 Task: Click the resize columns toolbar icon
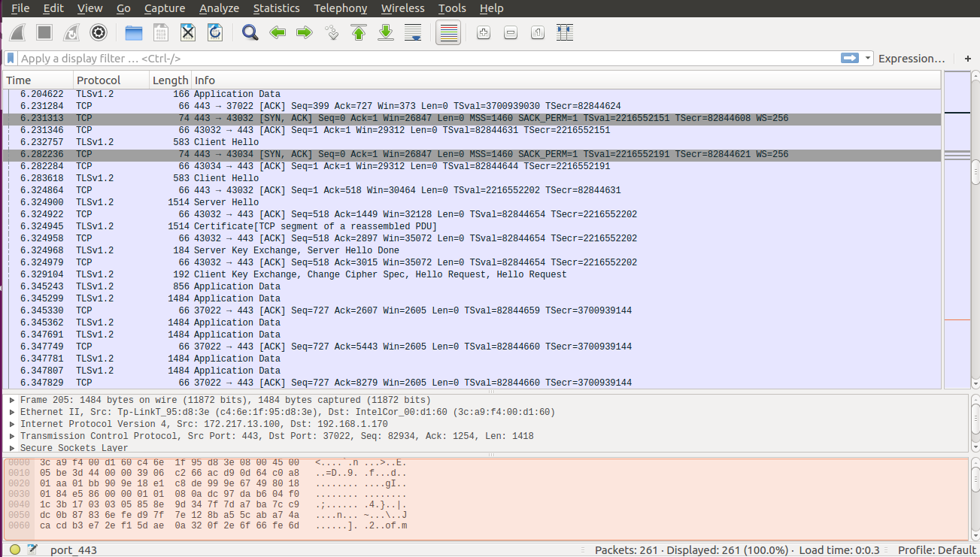coord(565,32)
